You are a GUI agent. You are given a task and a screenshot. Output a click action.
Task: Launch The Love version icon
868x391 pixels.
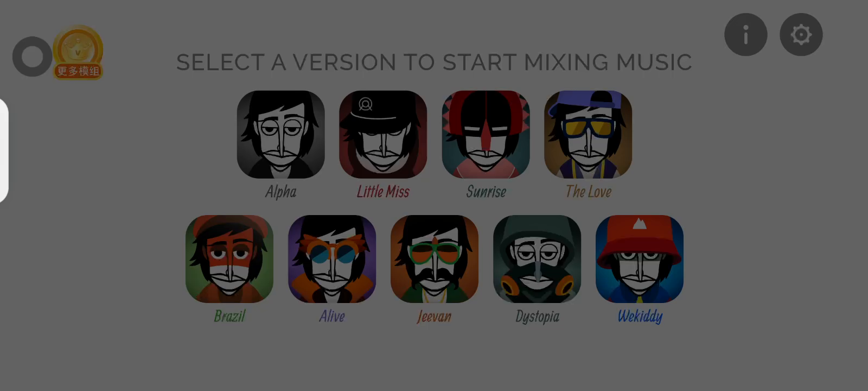(x=588, y=134)
